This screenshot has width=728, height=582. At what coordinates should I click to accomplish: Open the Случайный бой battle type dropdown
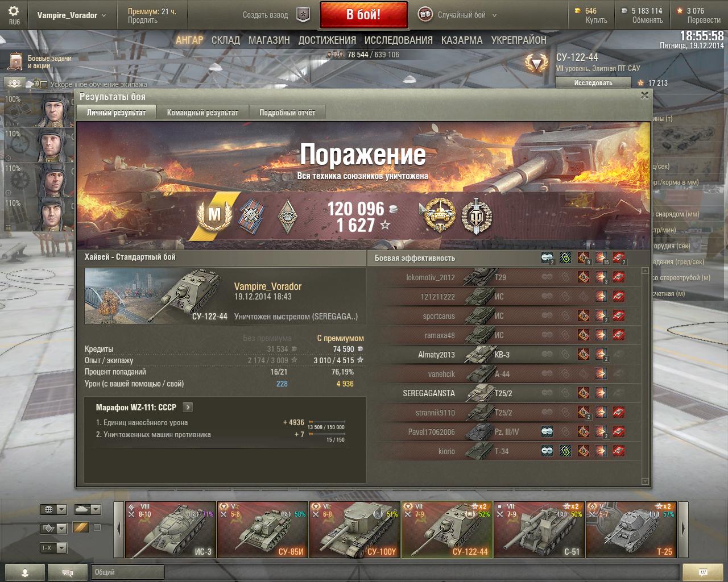tap(457, 15)
